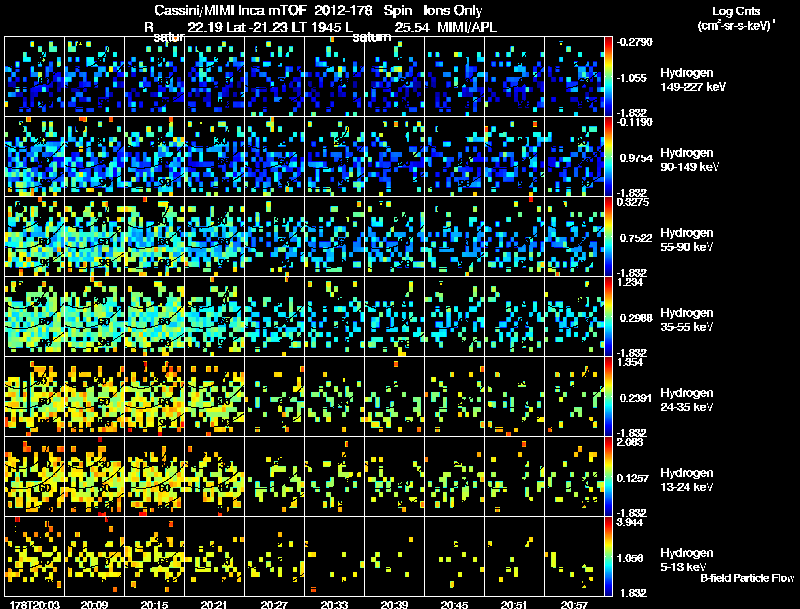
Task: Select the 20:57 panel in the 149-227 keV row
Action: click(574, 77)
